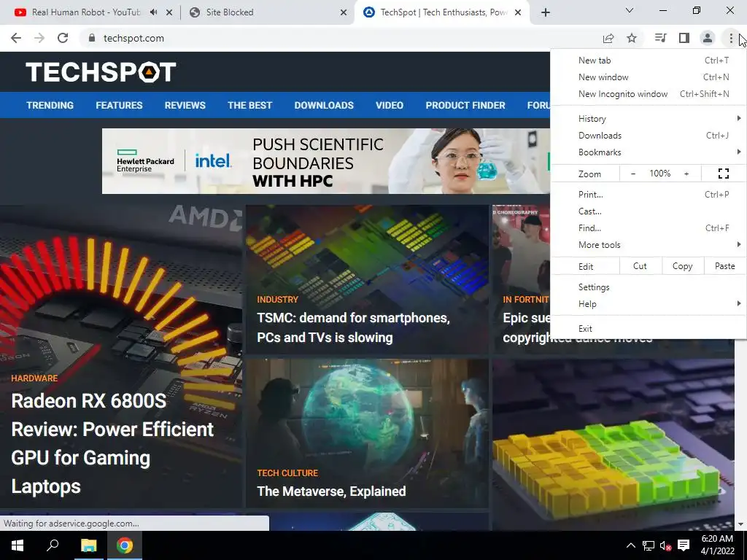Screen dimensions: 747x560
Task: Click the HPE Intel HPC banner ad
Action: point(326,161)
